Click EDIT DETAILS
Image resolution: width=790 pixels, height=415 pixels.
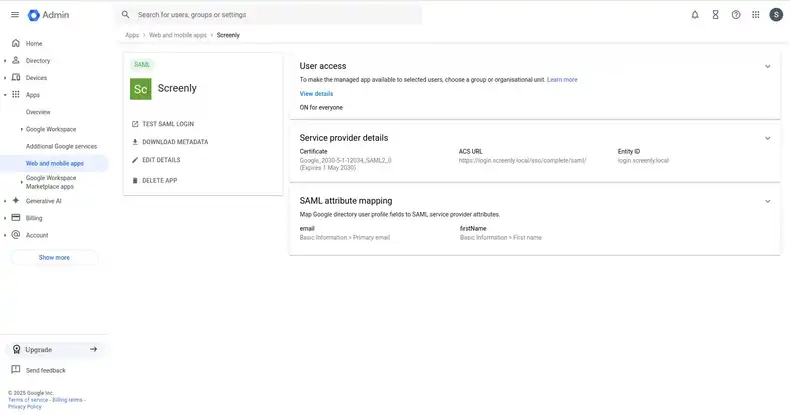click(161, 160)
